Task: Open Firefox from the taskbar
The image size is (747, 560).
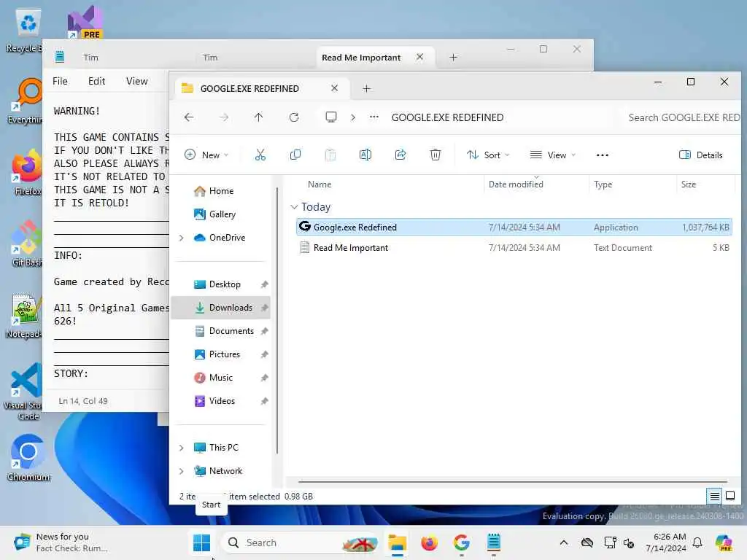Action: pos(429,542)
